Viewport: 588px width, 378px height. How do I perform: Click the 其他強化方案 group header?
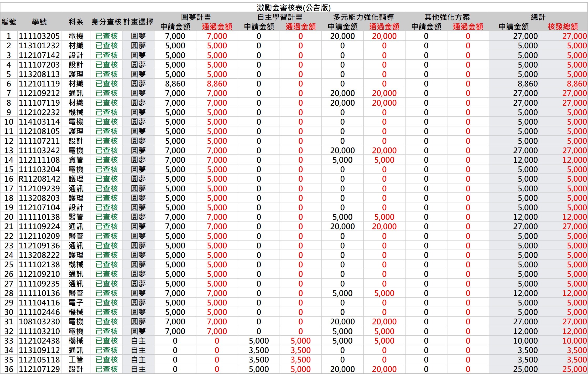coord(447,17)
